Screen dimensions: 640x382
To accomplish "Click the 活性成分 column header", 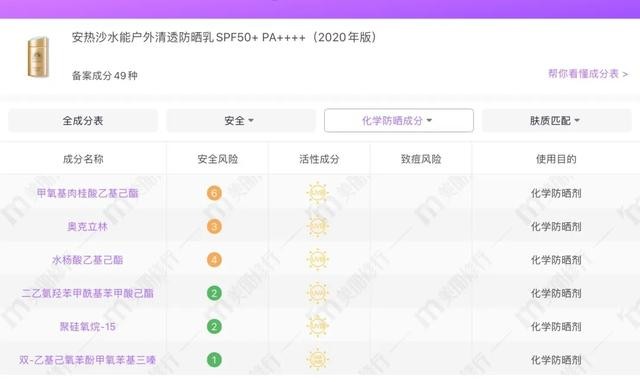I will (319, 159).
